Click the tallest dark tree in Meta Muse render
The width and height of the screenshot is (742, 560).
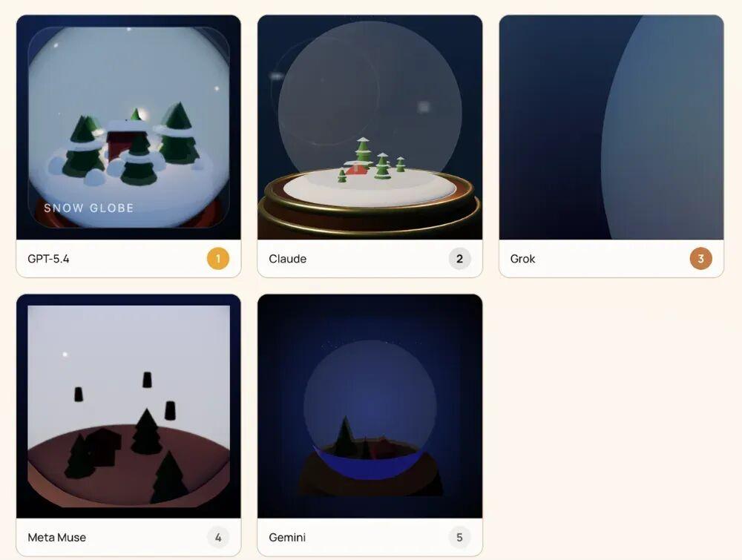tap(147, 432)
